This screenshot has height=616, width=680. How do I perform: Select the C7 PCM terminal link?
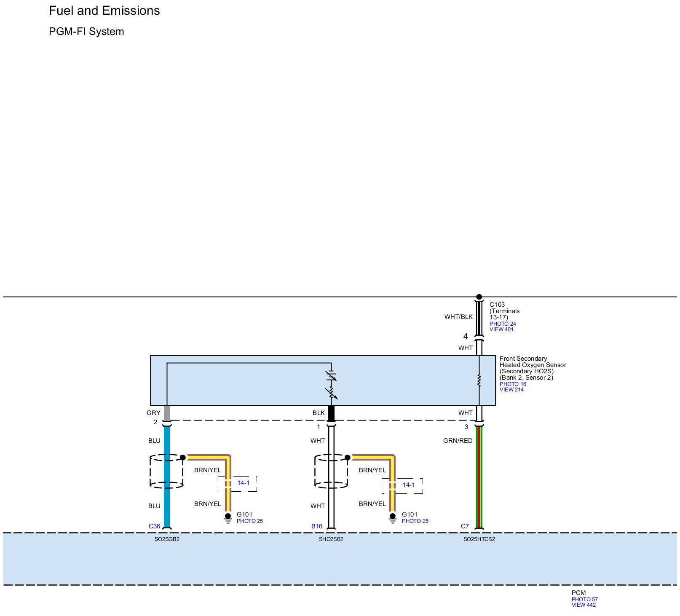click(464, 526)
